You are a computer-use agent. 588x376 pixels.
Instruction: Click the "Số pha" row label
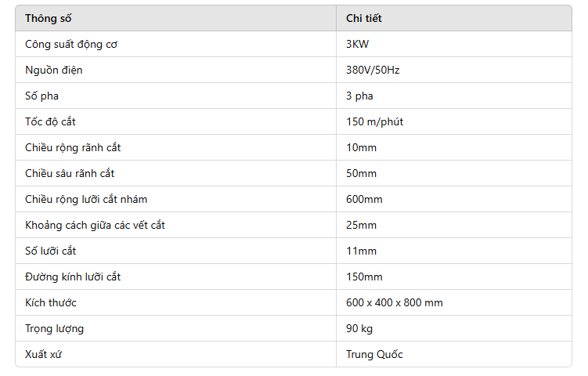pyautogui.click(x=42, y=96)
